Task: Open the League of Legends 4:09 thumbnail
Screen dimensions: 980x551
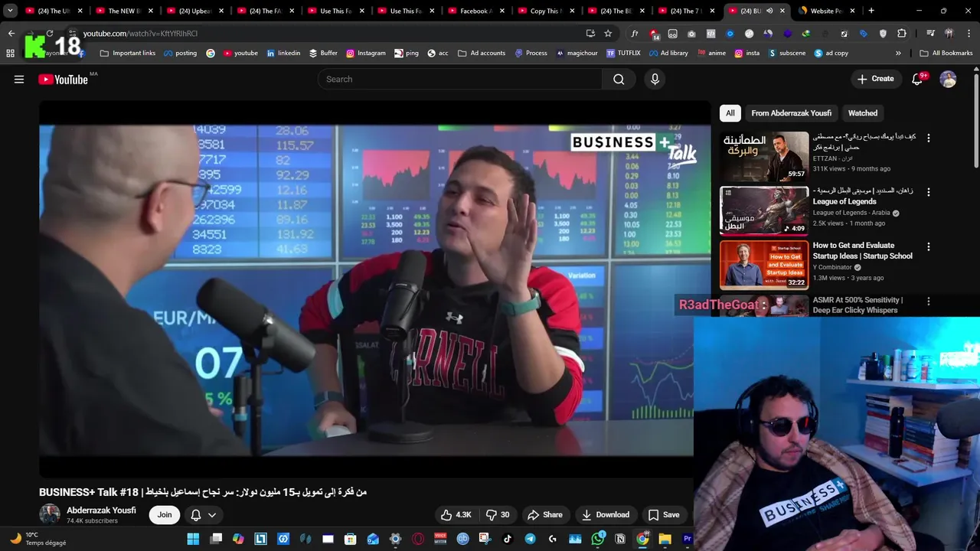Action: tap(764, 211)
